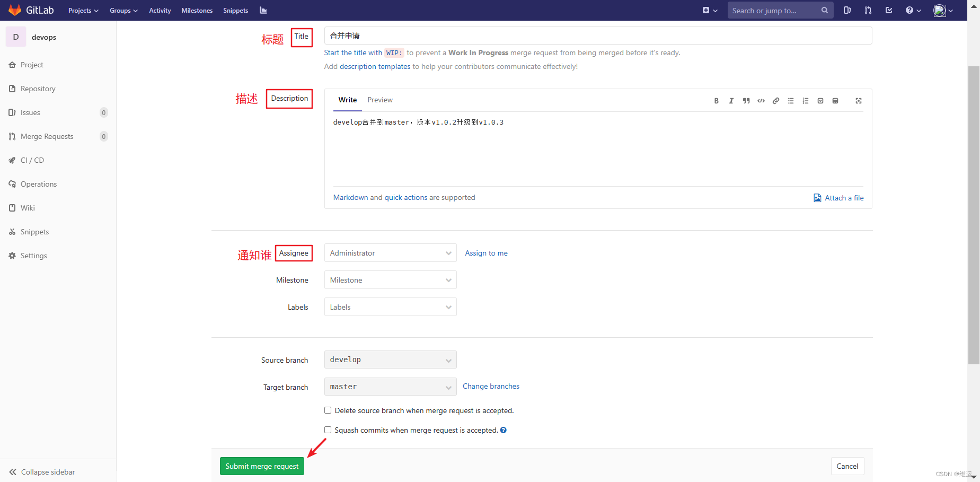The height and width of the screenshot is (482, 980).
Task: Open the Milestone dropdown
Action: [390, 280]
